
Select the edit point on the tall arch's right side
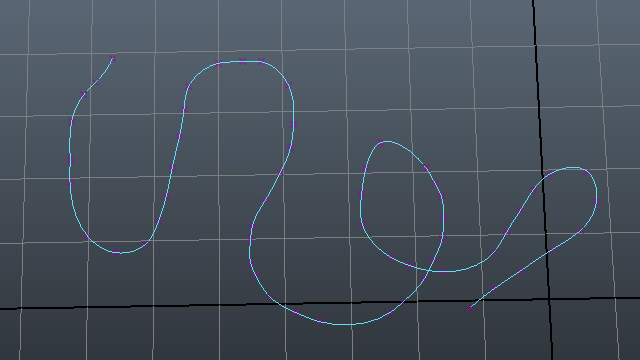pyautogui.click(x=293, y=125)
